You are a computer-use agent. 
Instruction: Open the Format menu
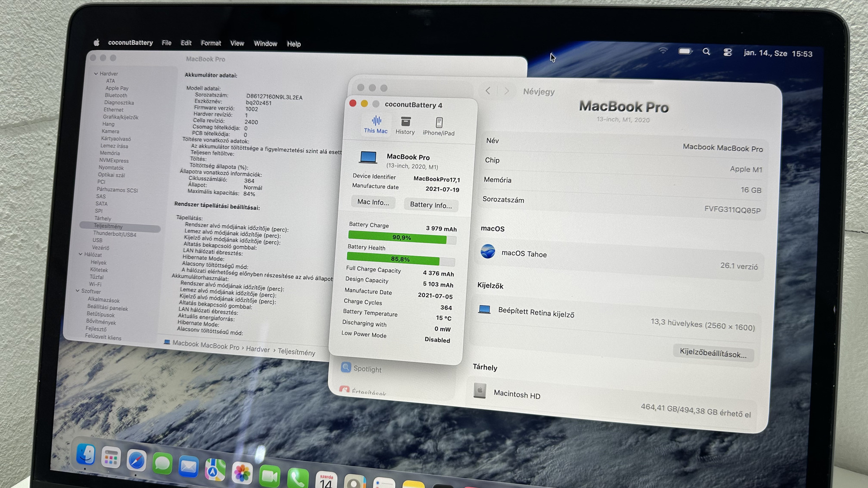210,43
